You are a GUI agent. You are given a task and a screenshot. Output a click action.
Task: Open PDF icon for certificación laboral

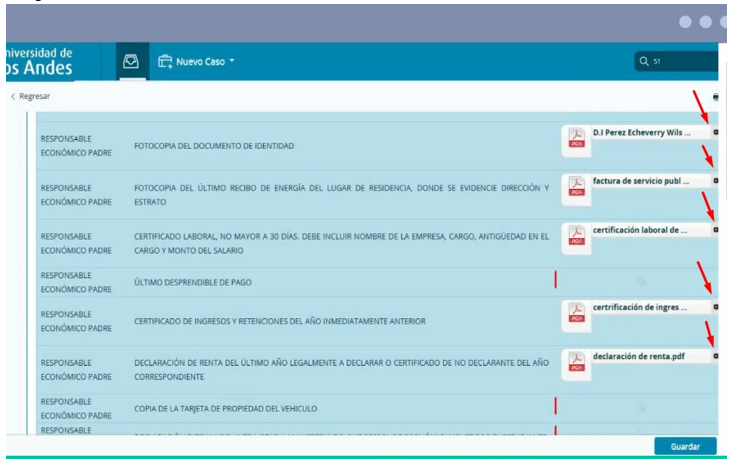(576, 236)
